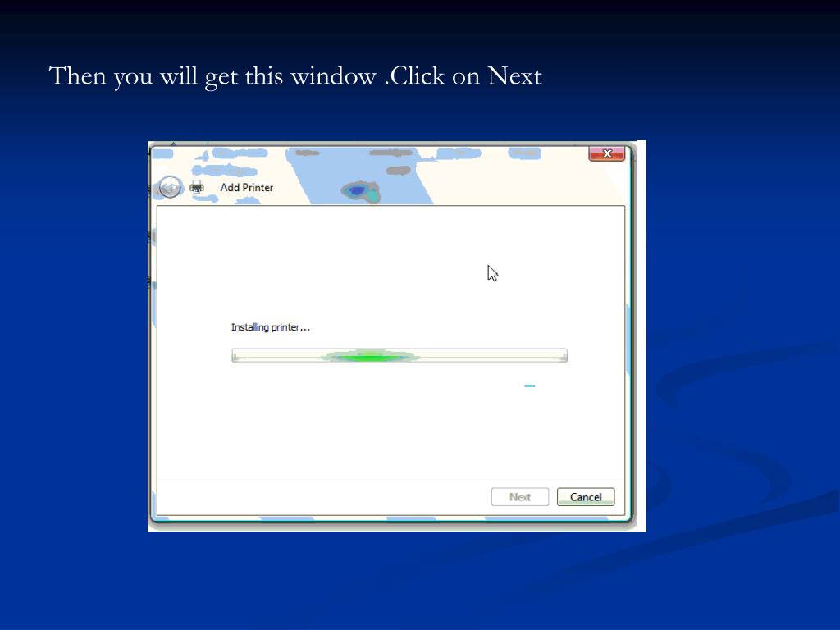The height and width of the screenshot is (630, 840).
Task: Click the slide heading "Click on Next"
Action: point(466,76)
